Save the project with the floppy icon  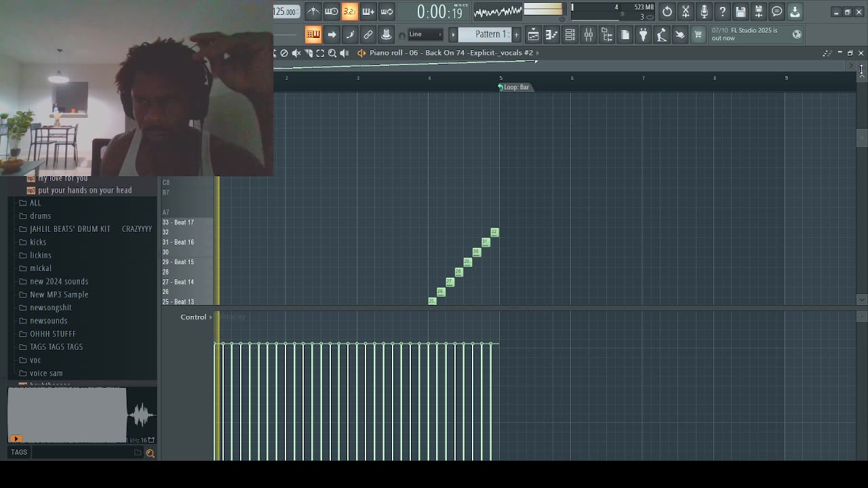[741, 12]
